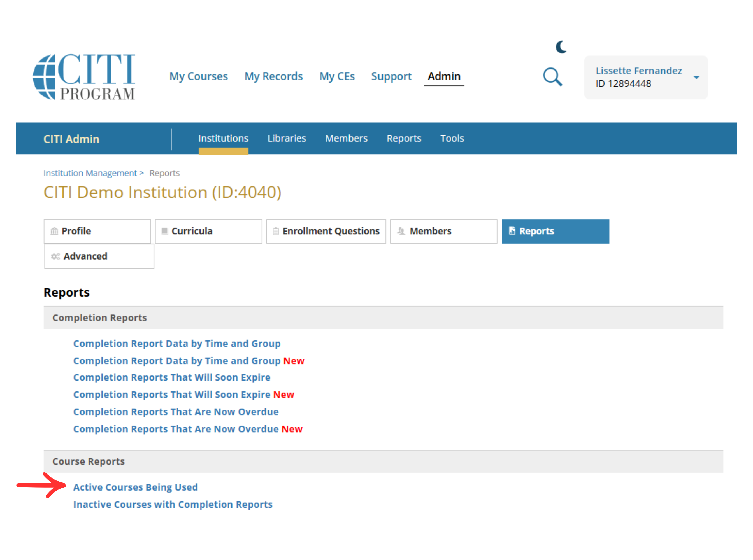The height and width of the screenshot is (560, 753).
Task: Click the Reports document icon
Action: 512,231
